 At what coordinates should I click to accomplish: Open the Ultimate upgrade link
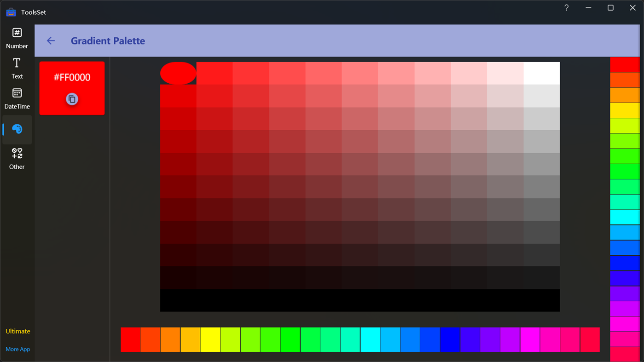(x=18, y=331)
